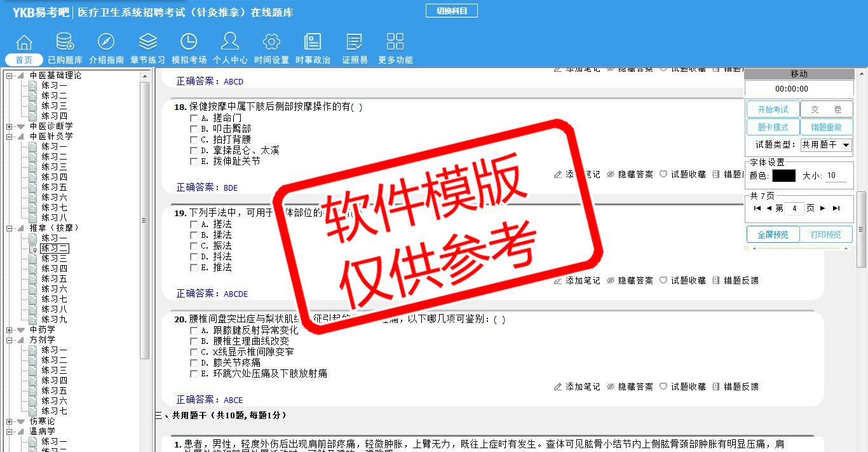Screen dimensions: 868x452
Task: Open 章节练习 layers icon
Action: 147,43
